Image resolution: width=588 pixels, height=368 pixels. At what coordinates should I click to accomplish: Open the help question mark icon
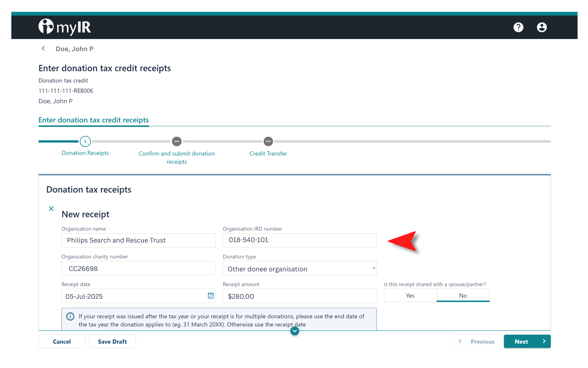pyautogui.click(x=518, y=27)
